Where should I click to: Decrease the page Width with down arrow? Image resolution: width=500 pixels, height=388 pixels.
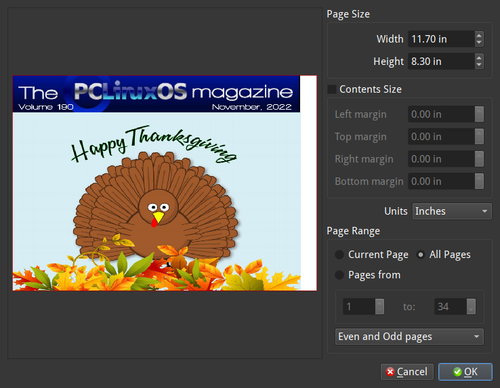479,43
